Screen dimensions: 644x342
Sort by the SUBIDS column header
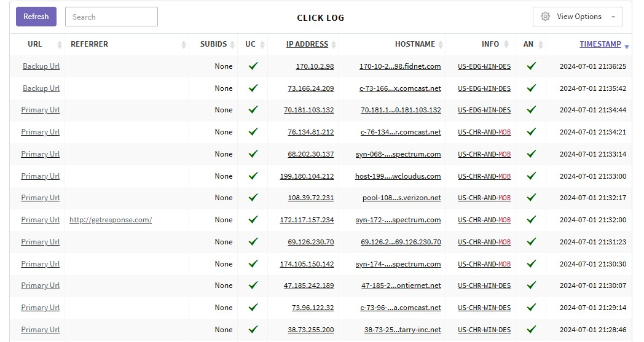click(213, 44)
